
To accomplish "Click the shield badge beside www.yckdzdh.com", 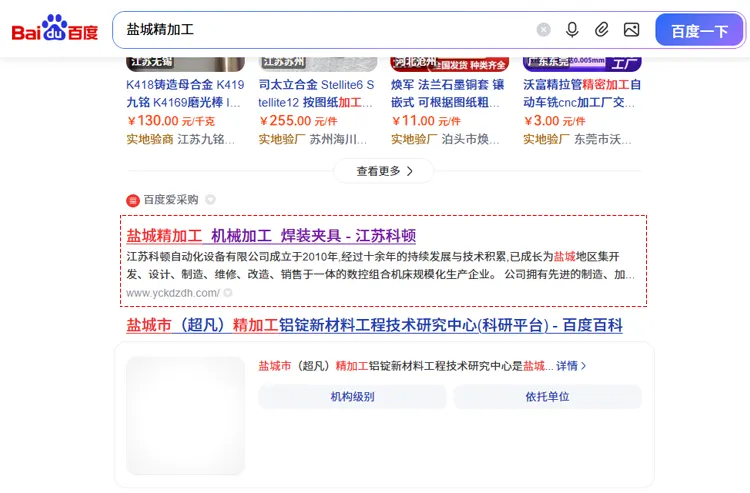I will (228, 293).
